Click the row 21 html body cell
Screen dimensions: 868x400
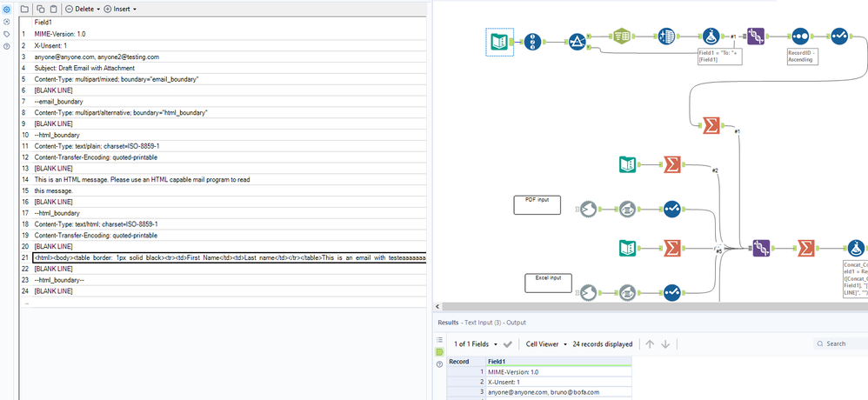[x=230, y=257]
